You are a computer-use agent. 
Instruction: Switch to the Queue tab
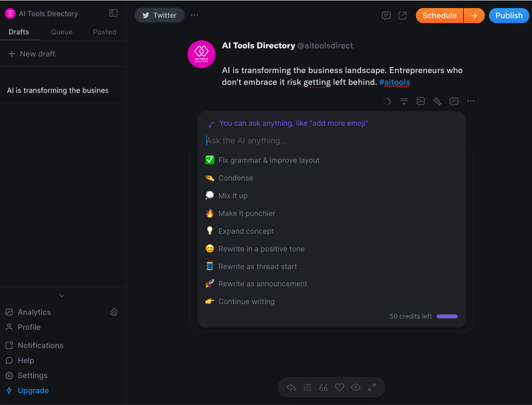coord(61,32)
